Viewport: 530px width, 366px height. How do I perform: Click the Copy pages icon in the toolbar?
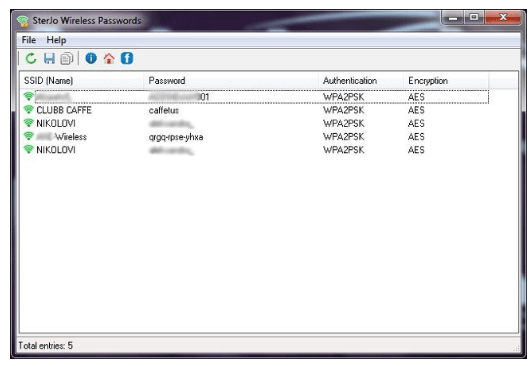(x=67, y=58)
